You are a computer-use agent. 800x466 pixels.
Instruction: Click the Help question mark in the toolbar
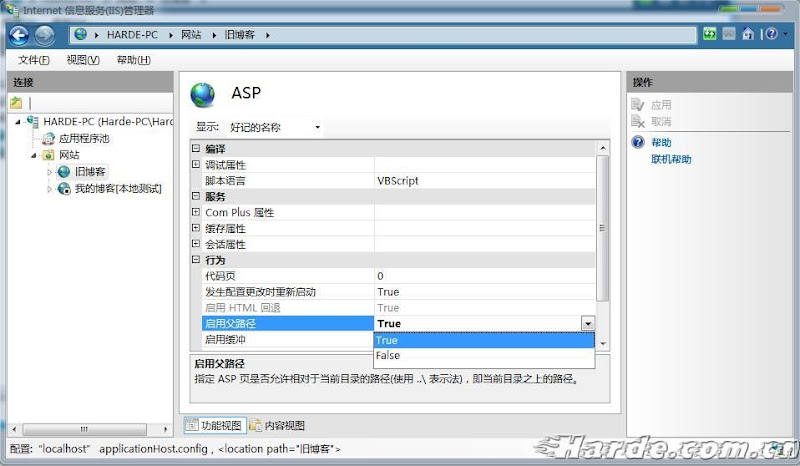pyautogui.click(x=771, y=34)
